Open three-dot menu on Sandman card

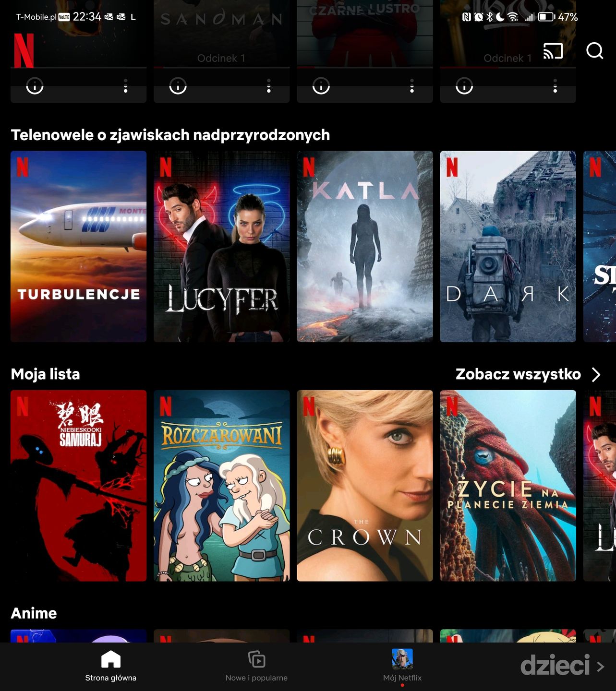(269, 86)
